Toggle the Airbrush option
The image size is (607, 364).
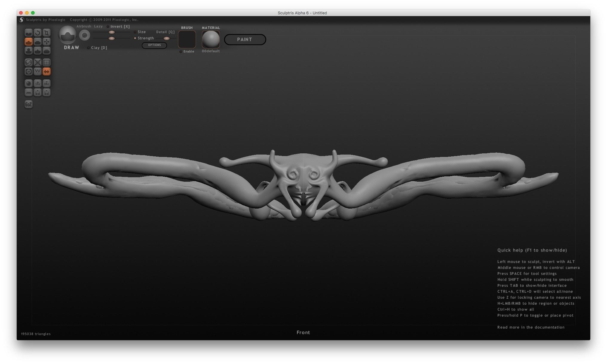click(x=84, y=26)
